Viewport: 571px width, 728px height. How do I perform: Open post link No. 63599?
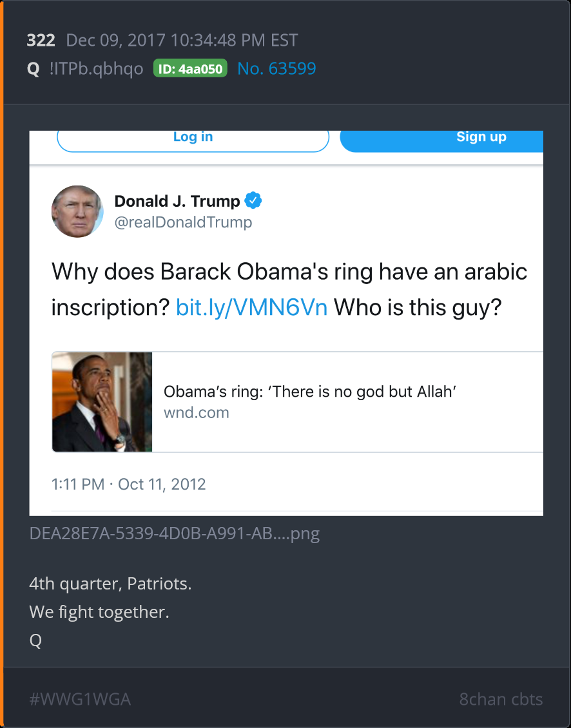276,69
